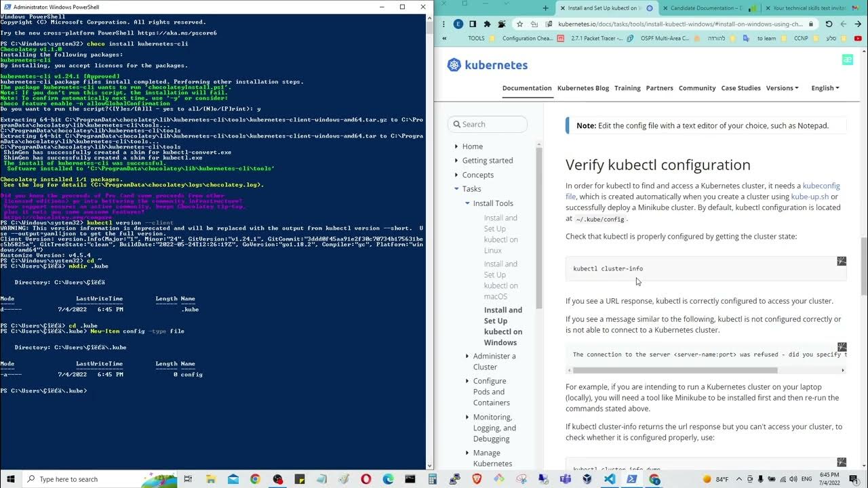Image resolution: width=868 pixels, height=488 pixels.
Task: Reload the Kubernetes page
Action: pos(829,24)
